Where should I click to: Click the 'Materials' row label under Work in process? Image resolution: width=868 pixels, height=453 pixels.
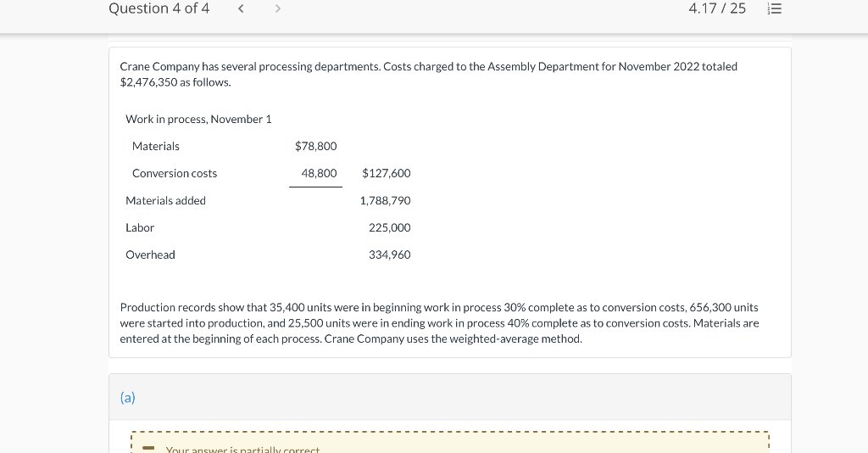coord(156,146)
